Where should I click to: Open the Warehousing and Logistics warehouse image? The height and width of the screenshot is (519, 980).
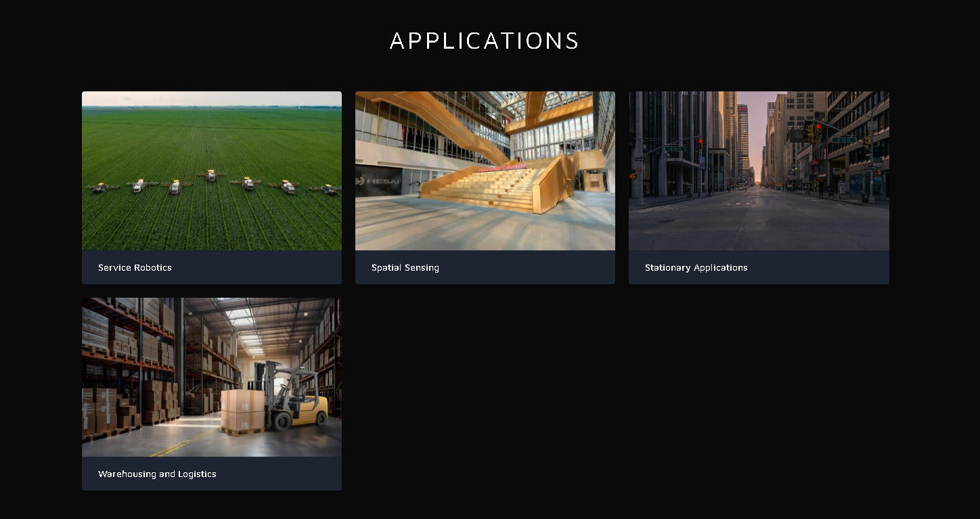click(212, 377)
